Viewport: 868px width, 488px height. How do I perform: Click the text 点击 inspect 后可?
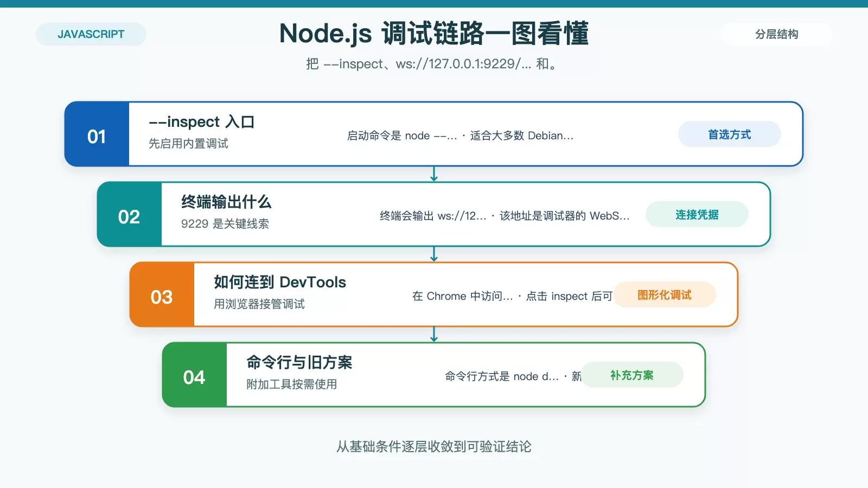coord(569,296)
